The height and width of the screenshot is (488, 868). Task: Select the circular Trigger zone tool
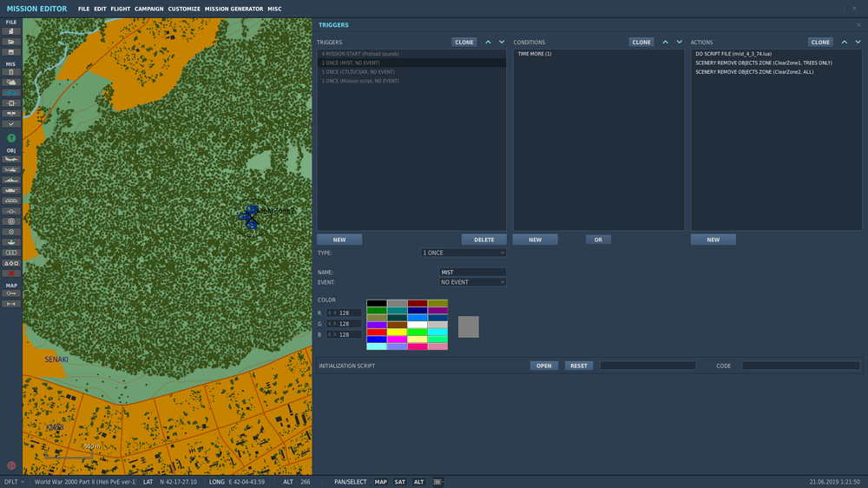pos(11,221)
